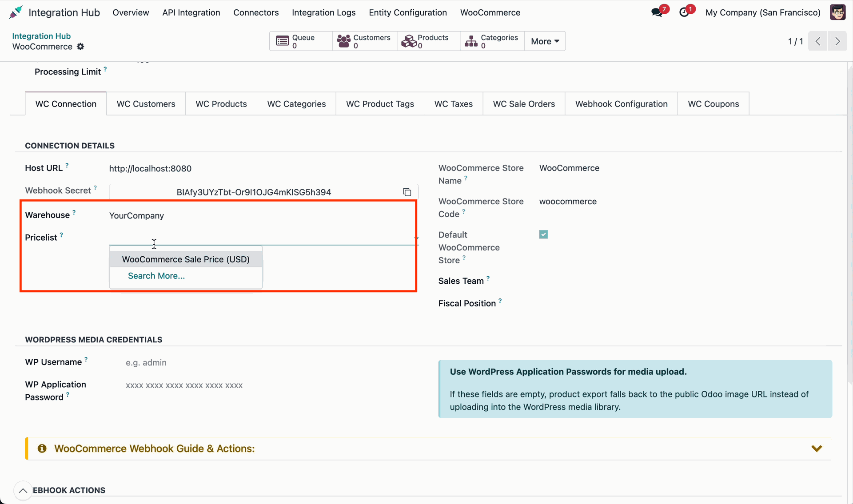Click the Webhook Secret value text
The width and height of the screenshot is (853, 504).
coord(254,192)
